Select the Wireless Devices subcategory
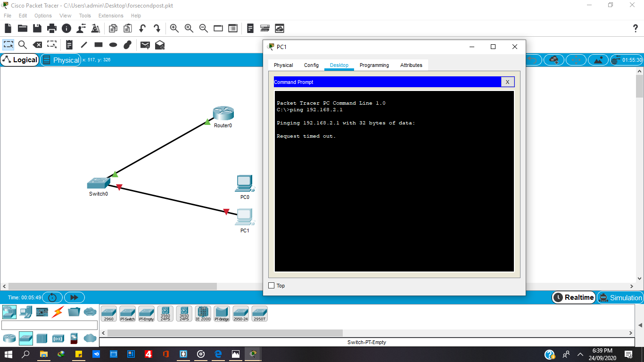 (58, 338)
